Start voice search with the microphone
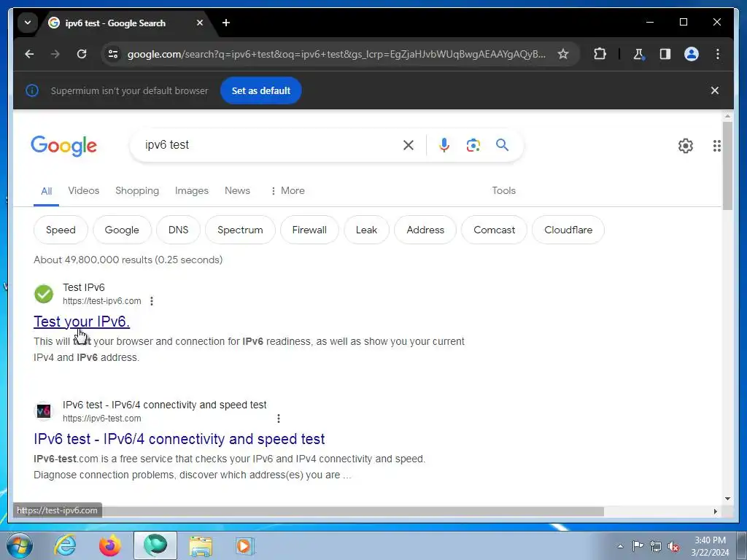This screenshot has height=560, width=747. tap(444, 145)
